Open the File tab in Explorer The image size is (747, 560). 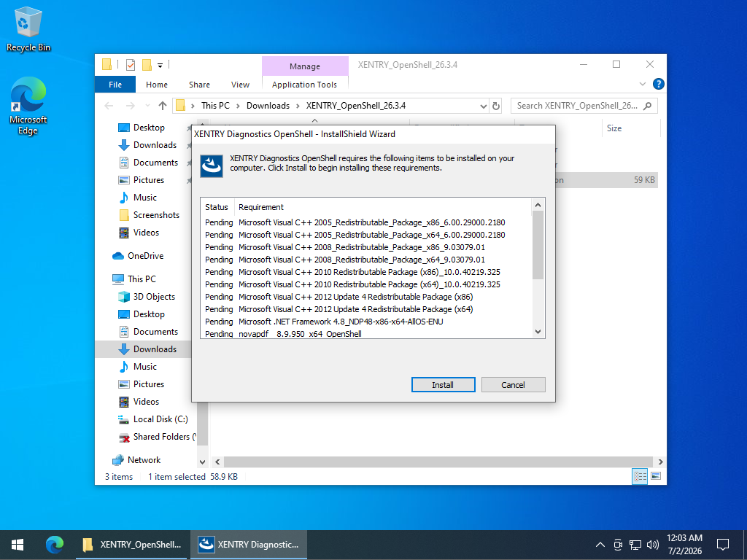pos(115,85)
